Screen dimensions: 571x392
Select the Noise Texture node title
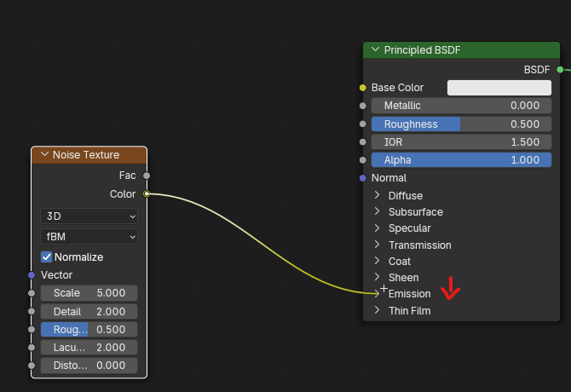pos(86,155)
